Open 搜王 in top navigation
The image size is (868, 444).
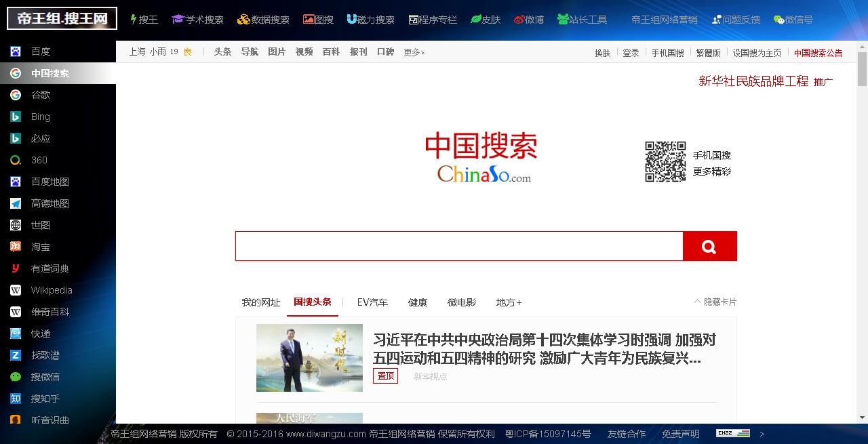click(144, 20)
